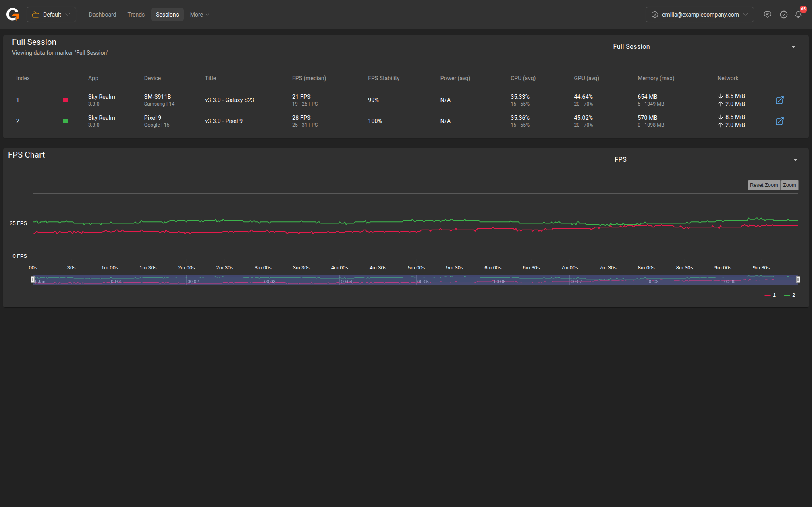Open Galaxy S23 session external link

pyautogui.click(x=779, y=100)
